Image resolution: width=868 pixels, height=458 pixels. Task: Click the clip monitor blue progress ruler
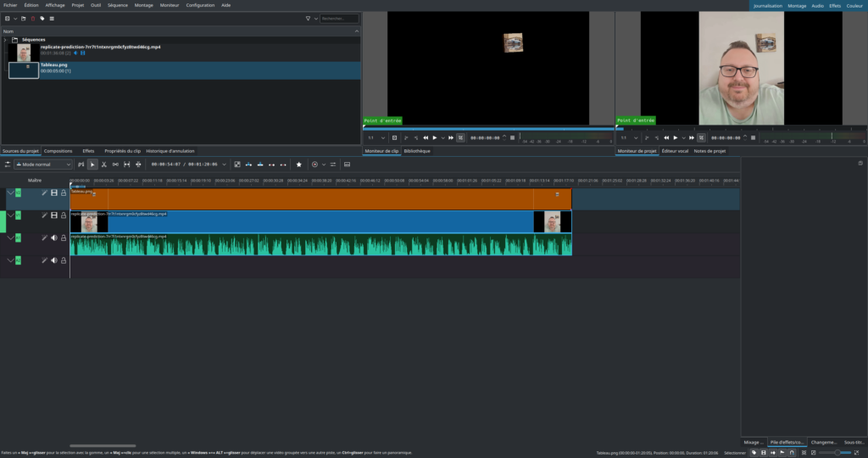tap(488, 128)
